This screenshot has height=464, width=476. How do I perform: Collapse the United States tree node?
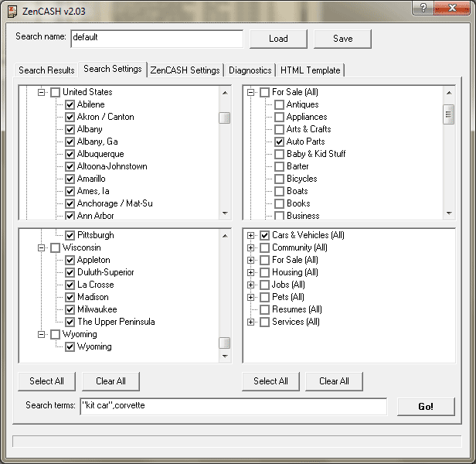(x=42, y=92)
